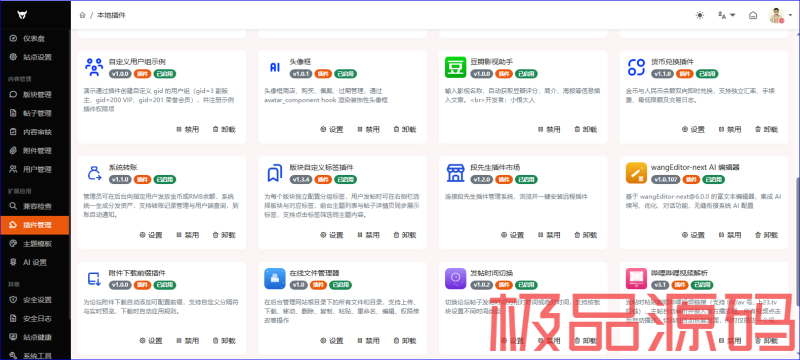Navigate to 用户管理 in the sidebar

(35, 169)
